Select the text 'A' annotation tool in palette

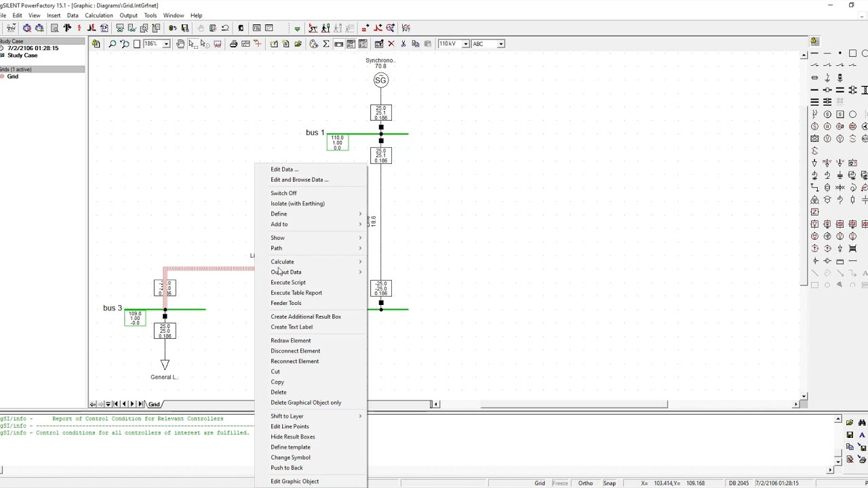click(x=865, y=272)
